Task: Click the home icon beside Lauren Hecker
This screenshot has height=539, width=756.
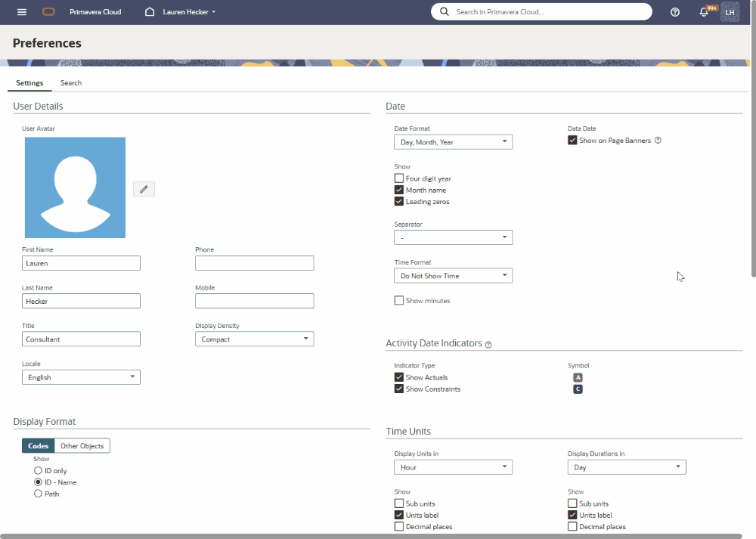Action: click(150, 11)
